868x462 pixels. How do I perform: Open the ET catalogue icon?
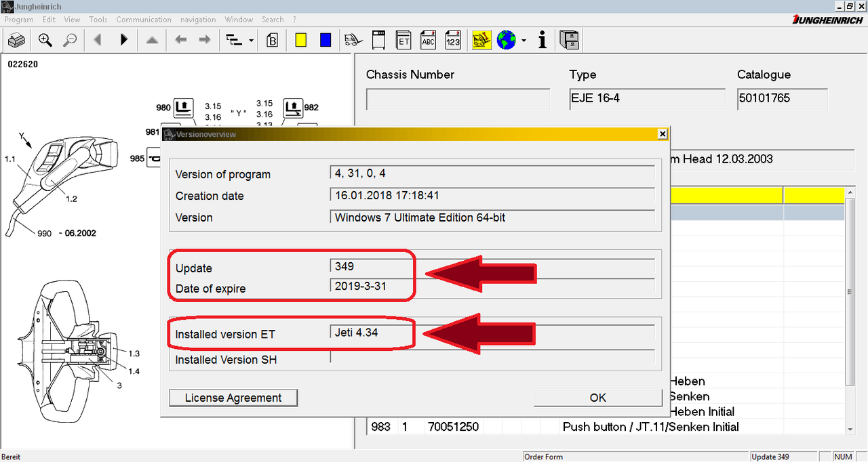(x=403, y=41)
